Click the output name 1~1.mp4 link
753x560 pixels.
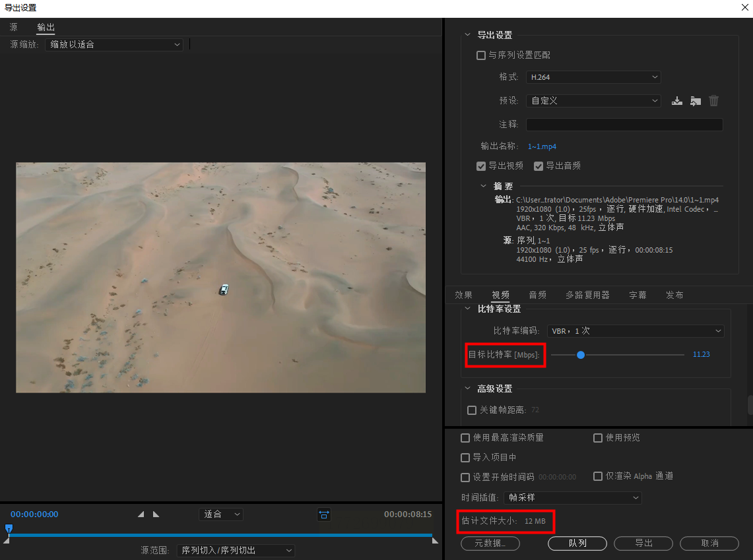point(541,146)
